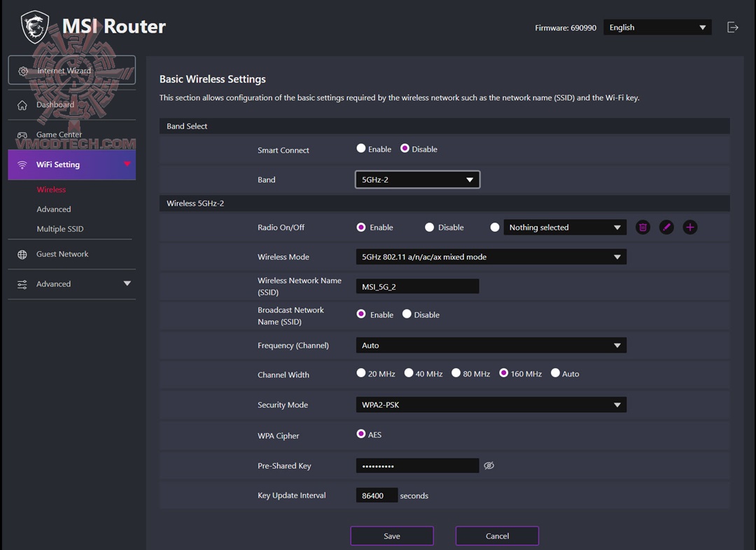Select the schedule radio beside Nothing selected
Screen dimensions: 756x550
(495, 227)
